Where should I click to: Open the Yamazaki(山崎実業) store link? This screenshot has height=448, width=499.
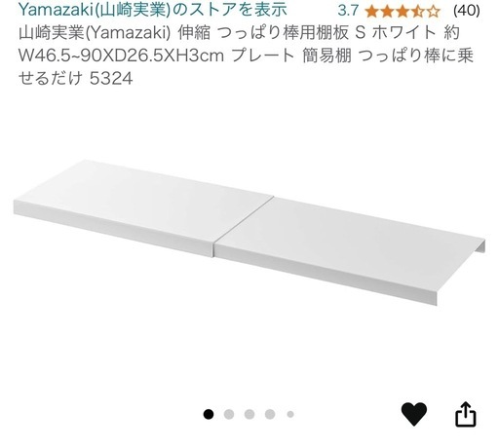153,10
